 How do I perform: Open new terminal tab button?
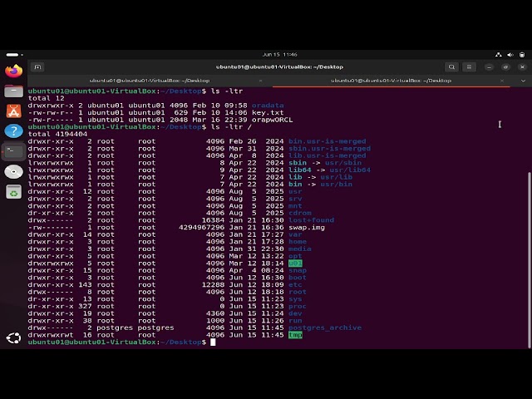(x=37, y=67)
